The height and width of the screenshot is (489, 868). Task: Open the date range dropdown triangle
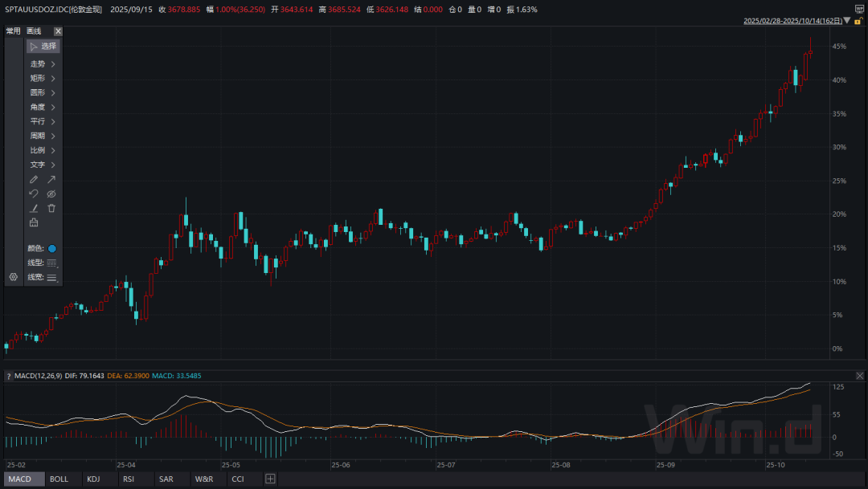[846, 21]
